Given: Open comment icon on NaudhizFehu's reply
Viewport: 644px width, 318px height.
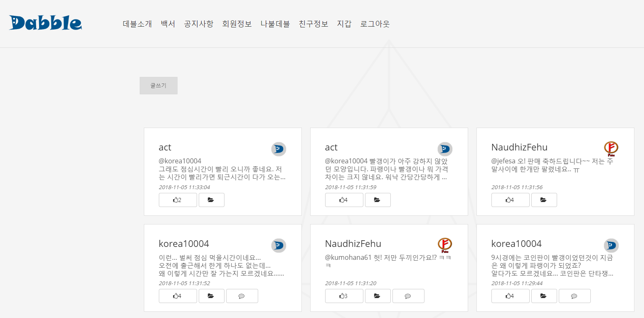Looking at the screenshot, I should click(408, 296).
